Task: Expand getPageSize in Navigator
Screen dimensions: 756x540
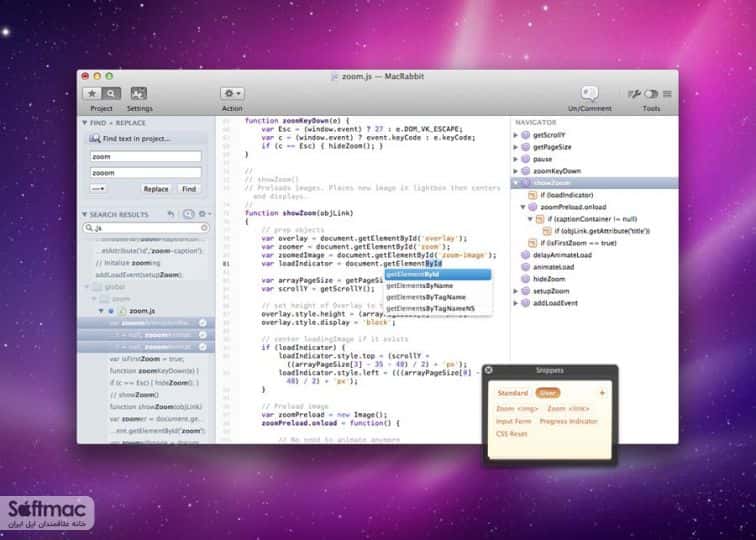Action: tap(515, 148)
